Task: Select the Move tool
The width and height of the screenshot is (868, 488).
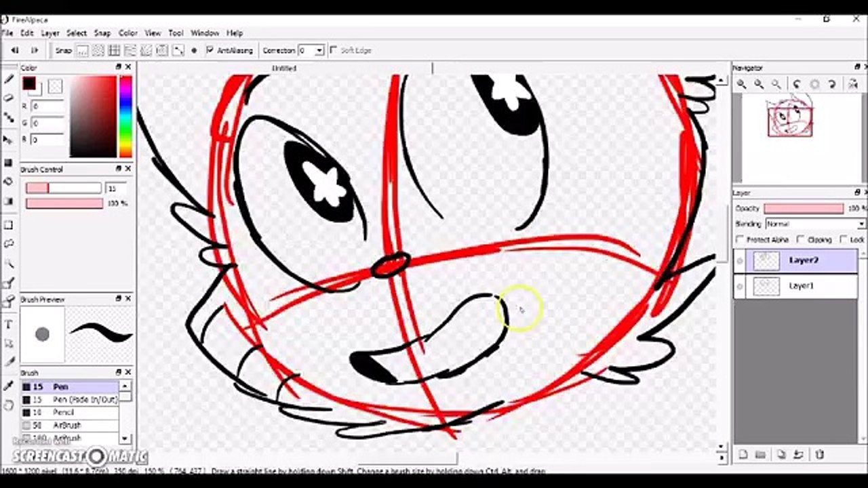Action: [x=9, y=140]
